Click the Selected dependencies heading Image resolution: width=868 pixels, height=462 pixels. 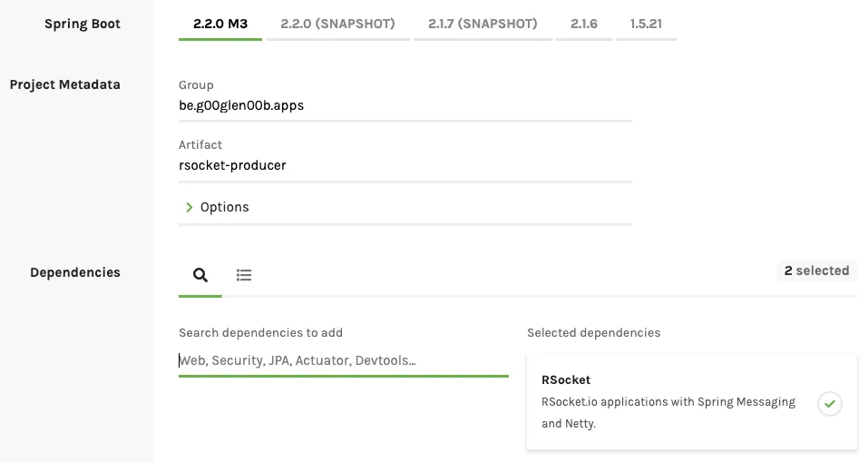coord(593,333)
